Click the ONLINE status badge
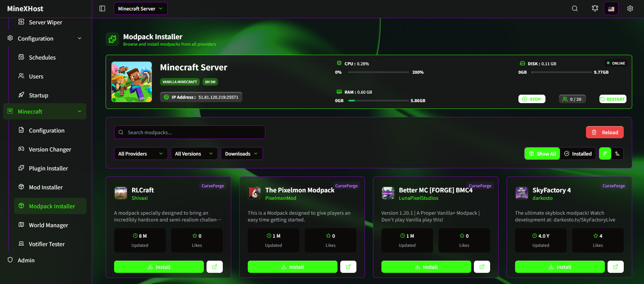 (x=616, y=63)
